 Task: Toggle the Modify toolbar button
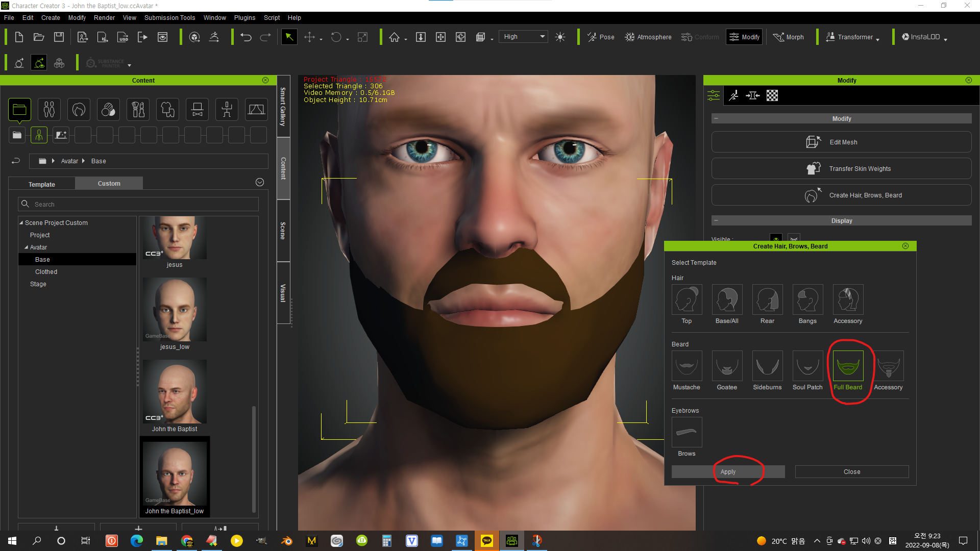click(745, 37)
